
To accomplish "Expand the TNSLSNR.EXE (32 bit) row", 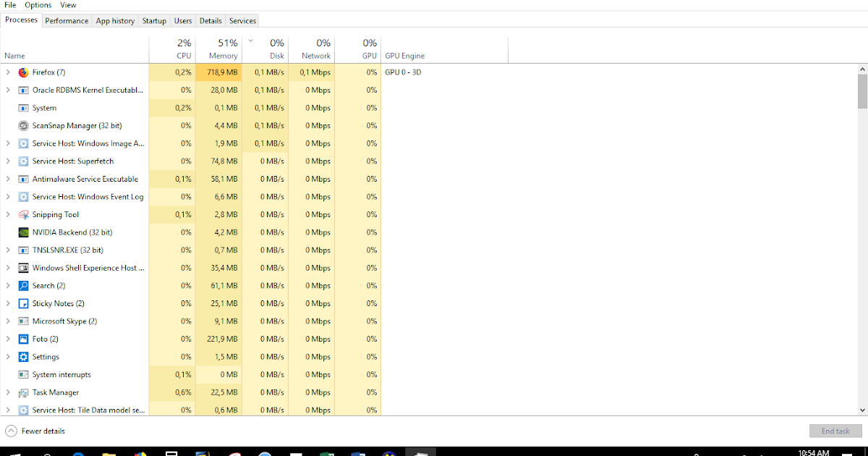I will pyautogui.click(x=8, y=250).
